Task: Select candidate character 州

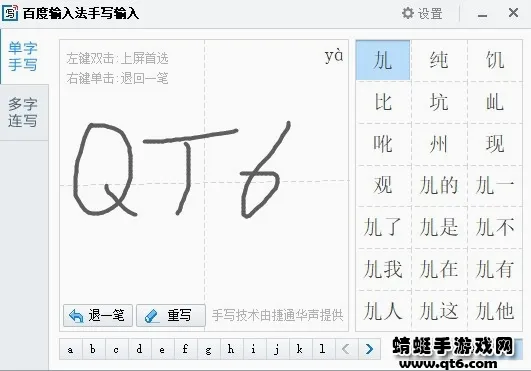Action: pyautogui.click(x=439, y=144)
